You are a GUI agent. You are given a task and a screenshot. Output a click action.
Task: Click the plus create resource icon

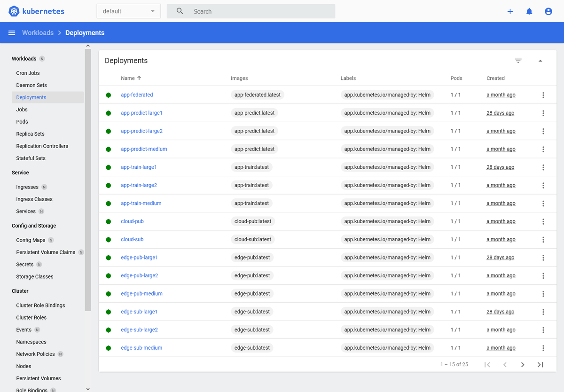pos(510,11)
